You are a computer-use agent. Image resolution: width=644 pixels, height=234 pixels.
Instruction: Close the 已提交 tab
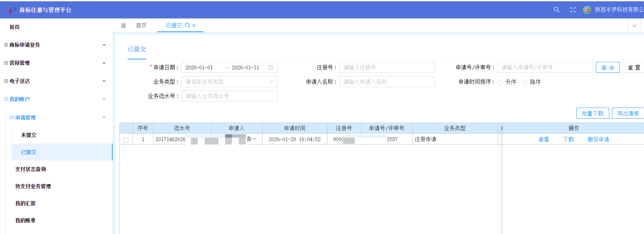[x=194, y=26]
